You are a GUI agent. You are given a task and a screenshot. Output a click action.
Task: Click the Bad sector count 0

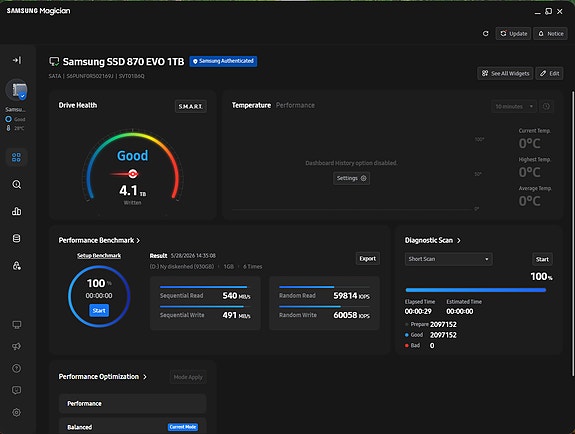[x=432, y=346]
